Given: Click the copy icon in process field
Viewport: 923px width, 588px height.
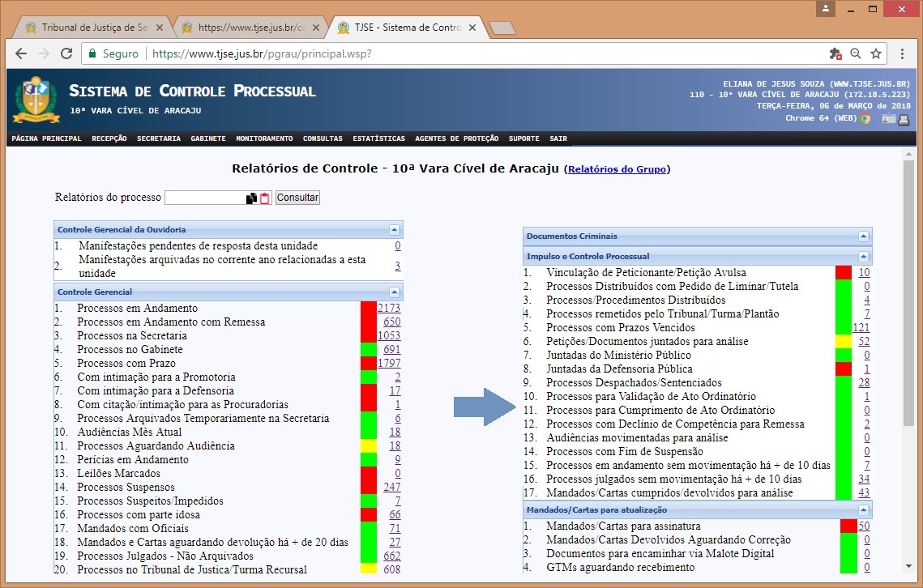Looking at the screenshot, I should 251,198.
